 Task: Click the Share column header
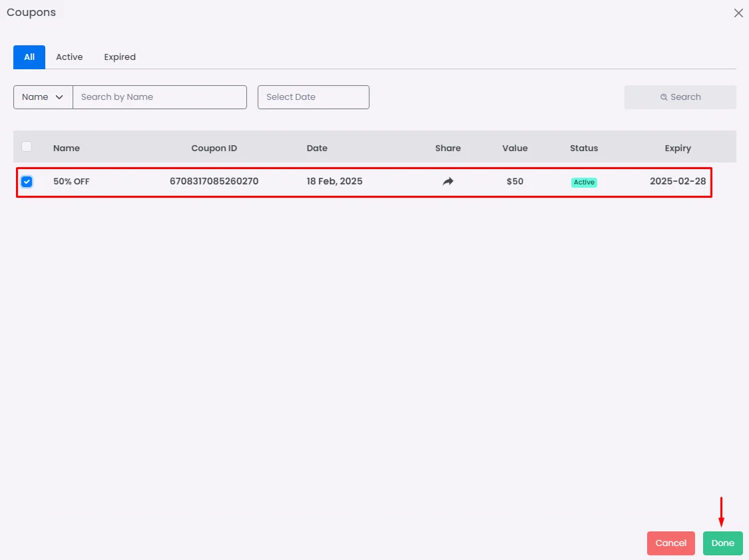(x=447, y=148)
